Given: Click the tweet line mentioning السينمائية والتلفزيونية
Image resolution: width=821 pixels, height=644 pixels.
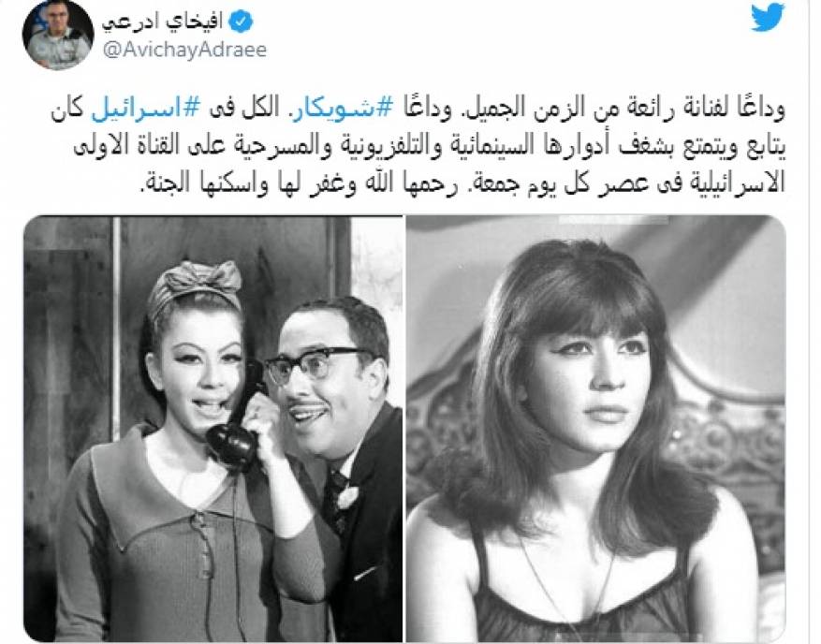Looking at the screenshot, I should 430,147.
